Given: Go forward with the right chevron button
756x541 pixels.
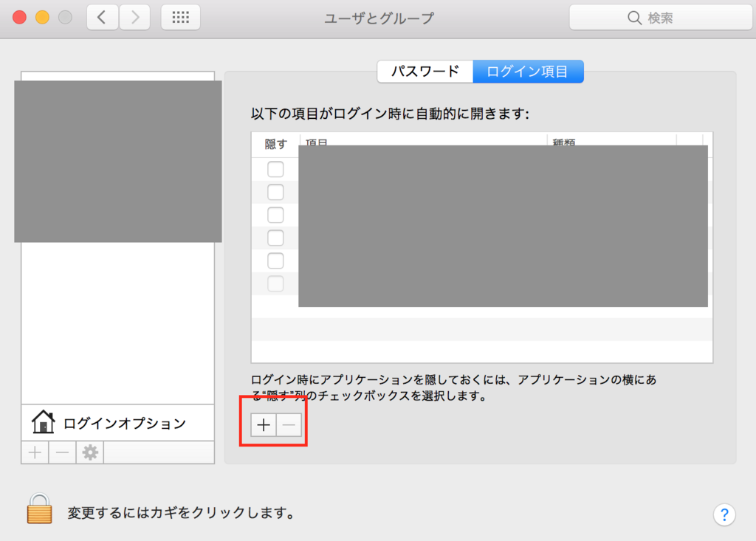Looking at the screenshot, I should [134, 18].
